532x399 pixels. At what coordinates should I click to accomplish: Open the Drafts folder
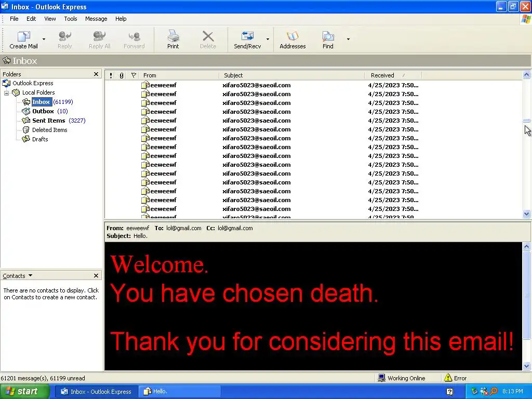[x=40, y=139]
